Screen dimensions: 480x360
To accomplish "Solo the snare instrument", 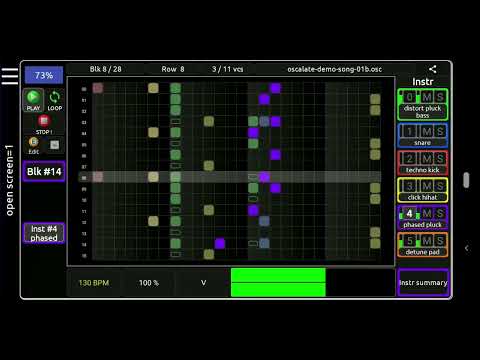I will [440, 131].
